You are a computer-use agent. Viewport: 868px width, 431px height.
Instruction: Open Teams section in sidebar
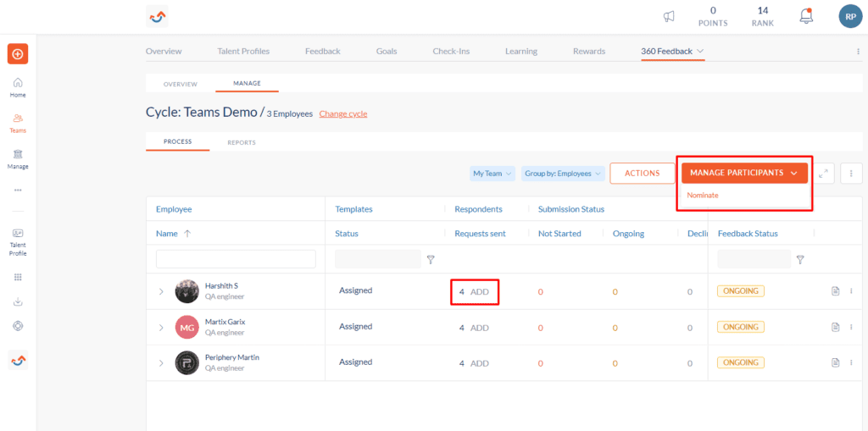18,123
